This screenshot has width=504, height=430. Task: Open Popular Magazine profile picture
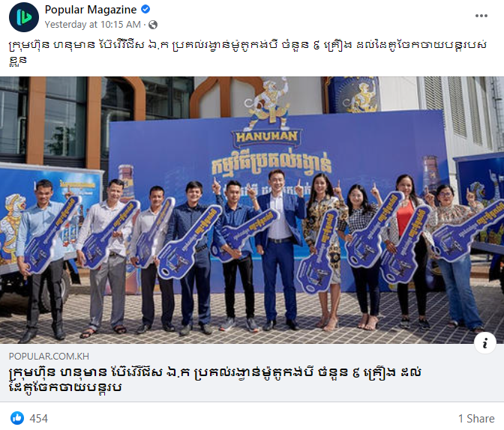click(24, 17)
